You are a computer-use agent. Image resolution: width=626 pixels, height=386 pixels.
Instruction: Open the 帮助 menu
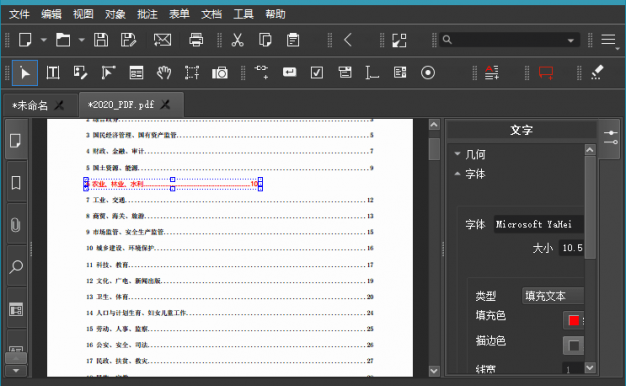275,14
